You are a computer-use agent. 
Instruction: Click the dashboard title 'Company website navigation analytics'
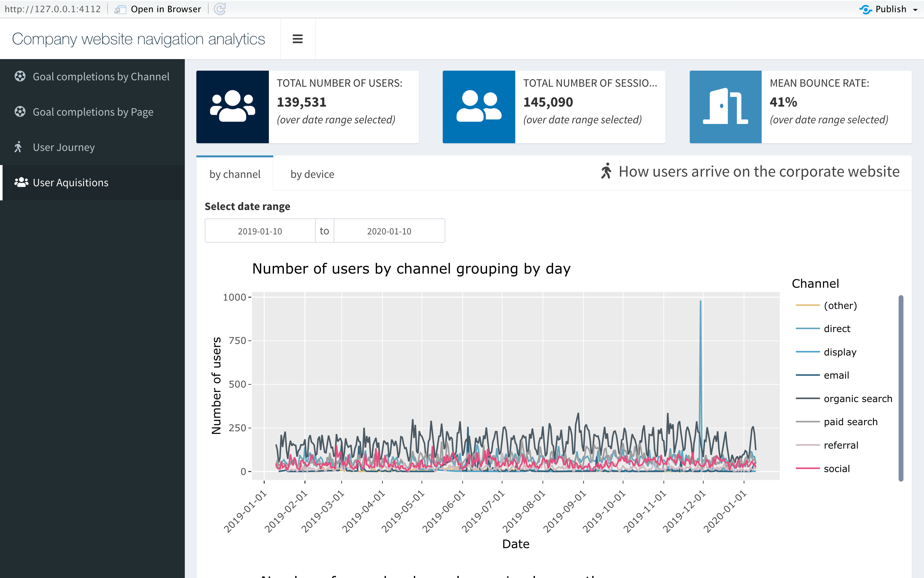[x=138, y=39]
